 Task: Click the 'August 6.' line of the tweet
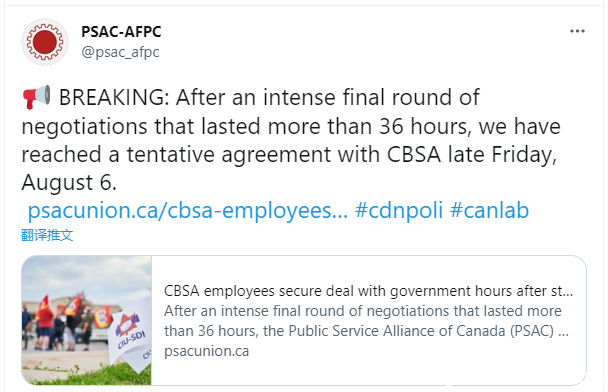(69, 183)
